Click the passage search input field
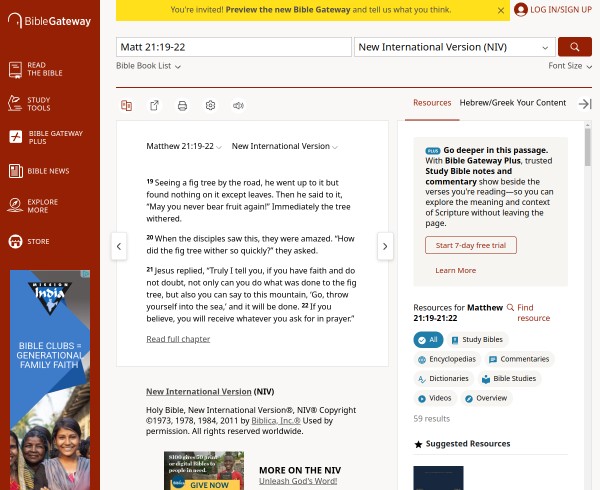Screen dimensions: 600x490 [234, 47]
